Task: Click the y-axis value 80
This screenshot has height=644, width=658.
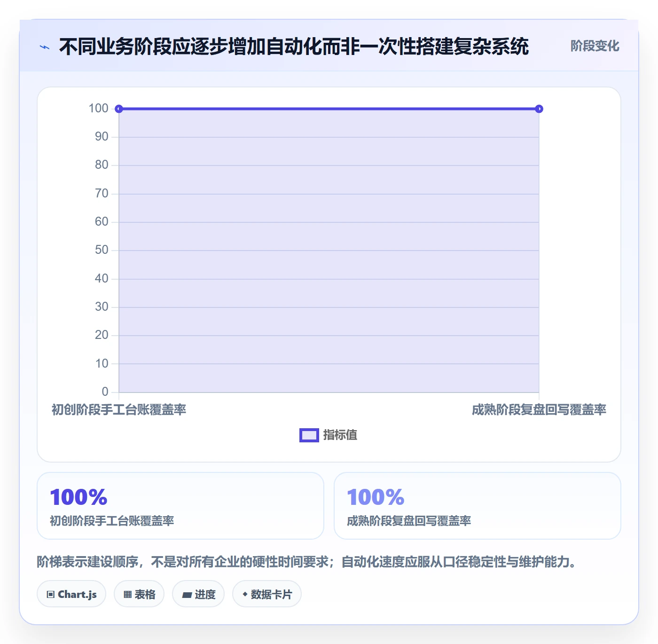Action: tap(102, 165)
